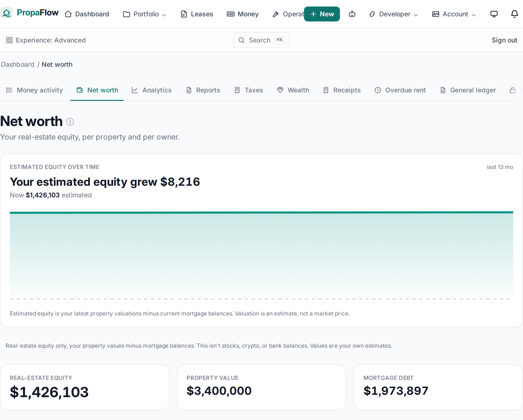The width and height of the screenshot is (523, 420).
Task: Open the robot assistant icon
Action: point(352,14)
